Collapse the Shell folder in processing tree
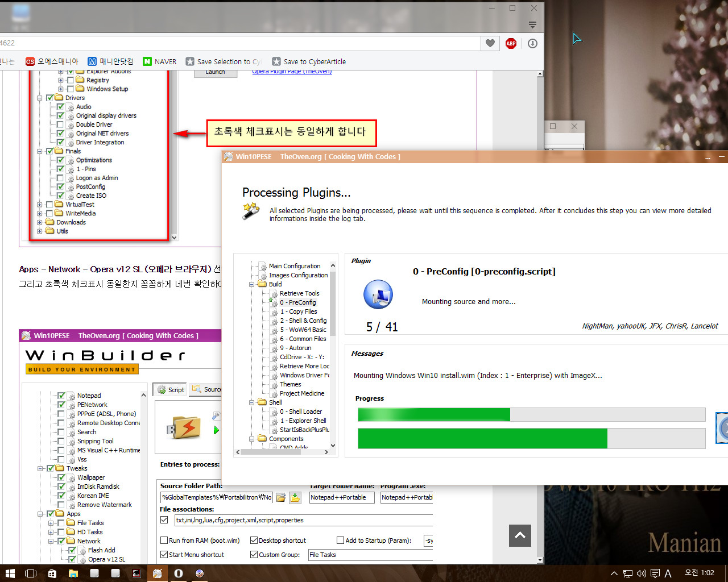The height and width of the screenshot is (582, 728). pos(251,402)
